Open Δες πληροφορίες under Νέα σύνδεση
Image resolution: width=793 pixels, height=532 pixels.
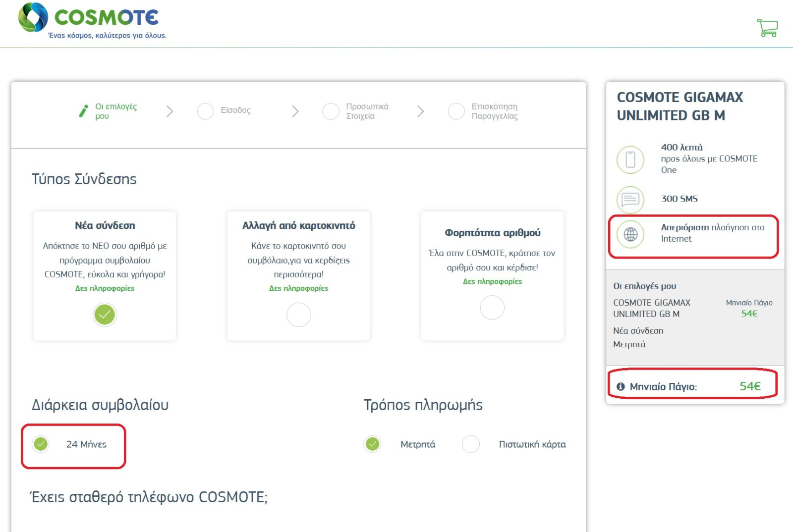(x=105, y=288)
